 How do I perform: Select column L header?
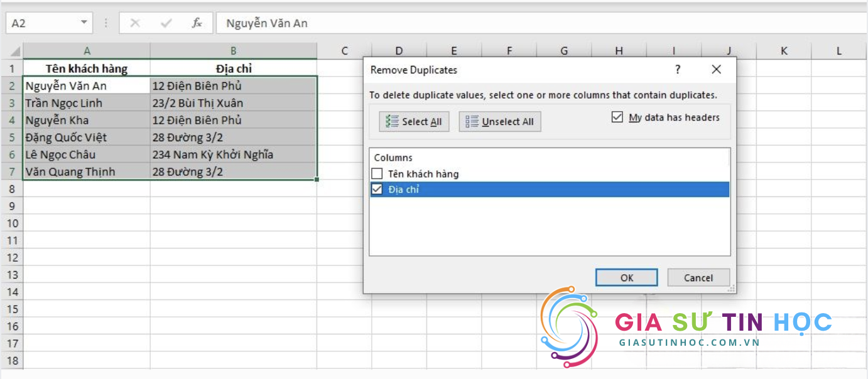(x=839, y=51)
